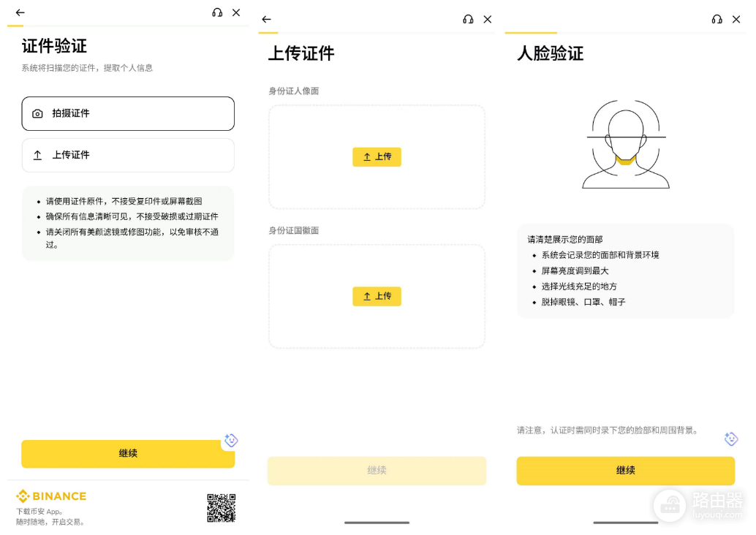Tap 继续 on the 证件验证 screen
This screenshot has height=535, width=756.
(128, 454)
